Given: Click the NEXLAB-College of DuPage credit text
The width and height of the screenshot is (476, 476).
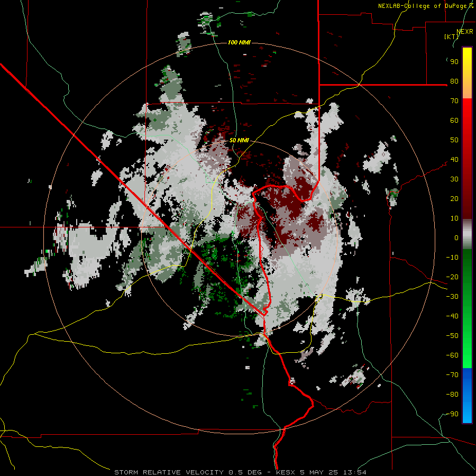Looking at the screenshot, I should (x=425, y=6).
